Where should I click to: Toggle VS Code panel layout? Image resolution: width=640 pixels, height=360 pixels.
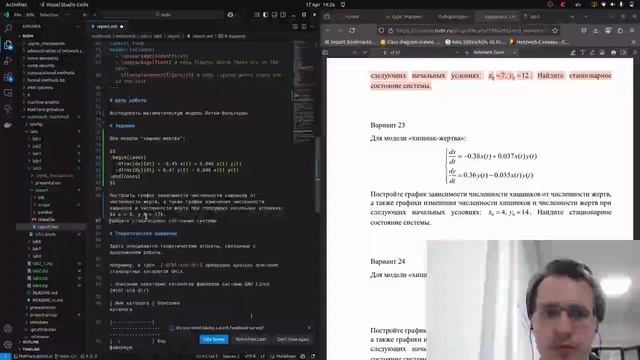[x=274, y=15]
